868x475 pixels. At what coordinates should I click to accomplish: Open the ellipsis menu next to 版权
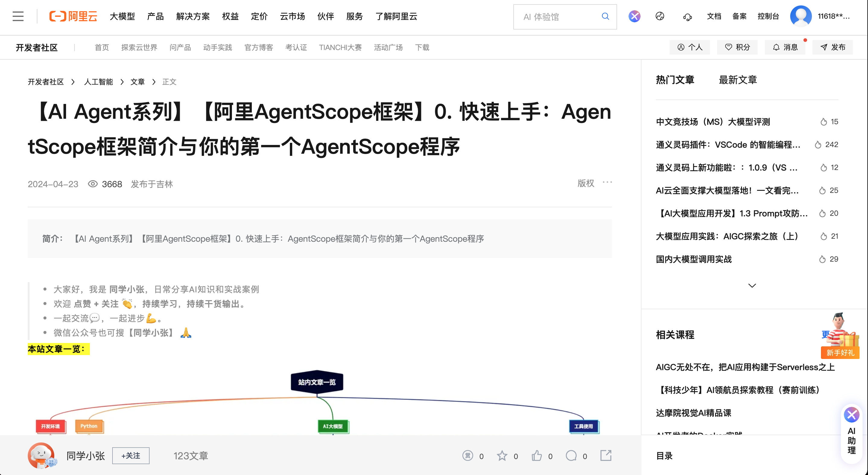pos(607,182)
